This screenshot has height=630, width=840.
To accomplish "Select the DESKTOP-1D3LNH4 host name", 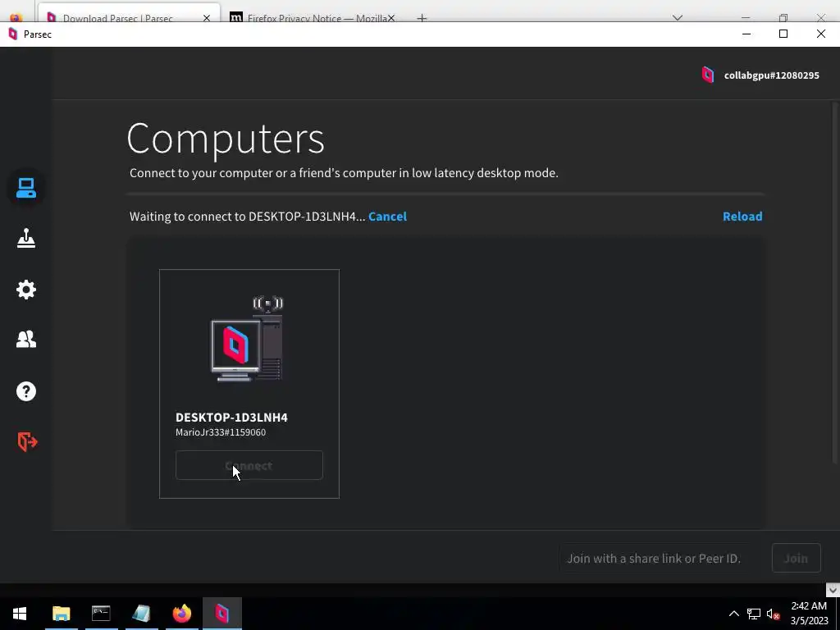I will coord(231,418).
